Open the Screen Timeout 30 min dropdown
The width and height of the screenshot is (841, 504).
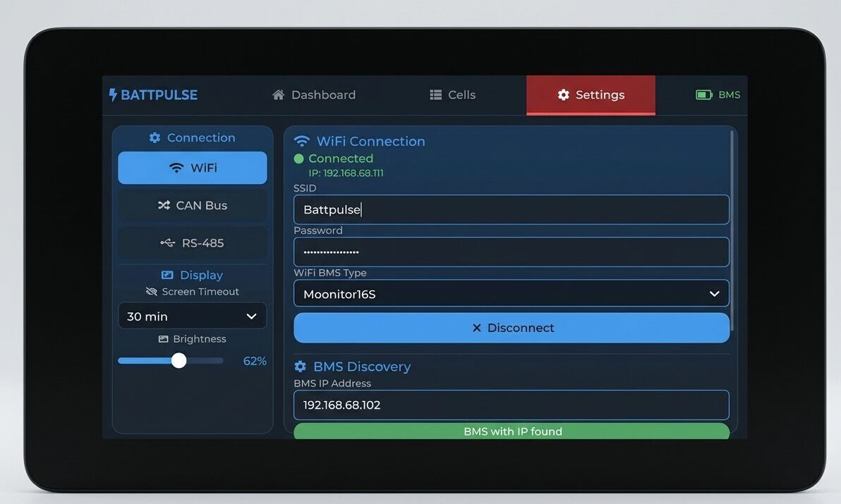tap(193, 316)
